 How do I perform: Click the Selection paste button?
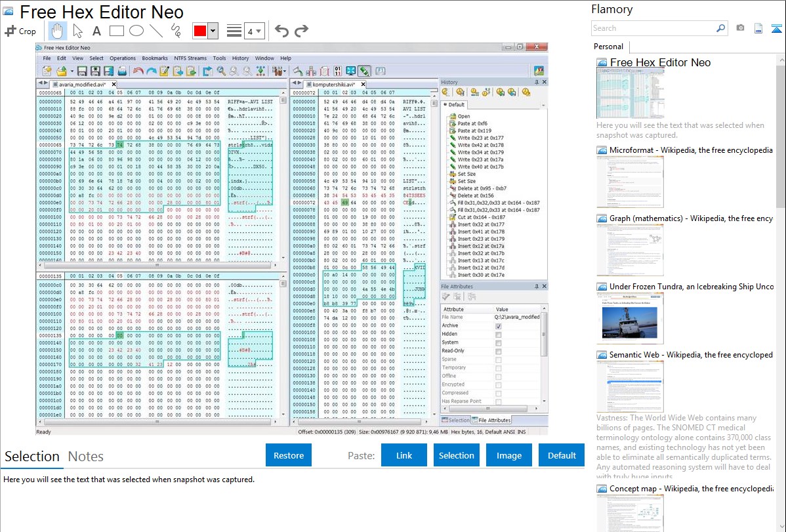click(x=456, y=455)
